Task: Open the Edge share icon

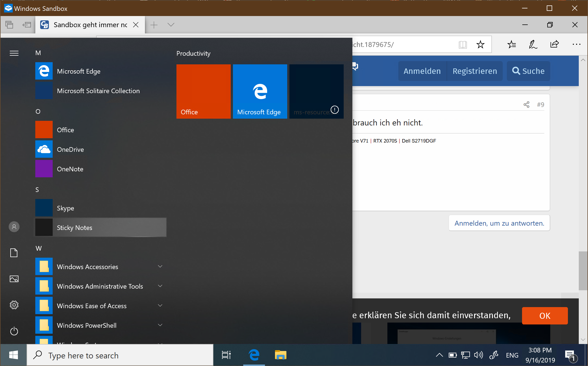Action: point(554,44)
